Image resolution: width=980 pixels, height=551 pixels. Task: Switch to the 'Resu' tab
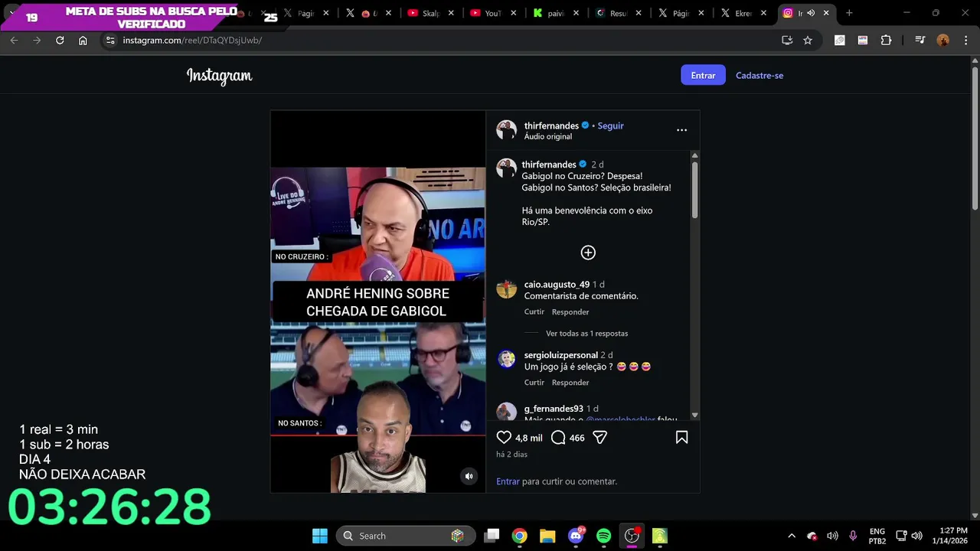(x=619, y=13)
